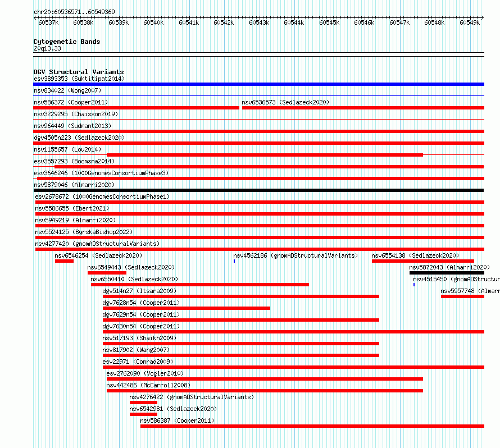Select the red nsv5957748 variant bar
Image resolution: width=500 pixels, height=448 pixels.
pos(463,296)
